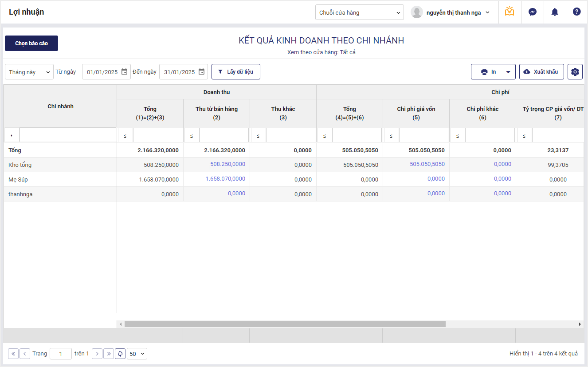Go to the last page arrow

[109, 354]
